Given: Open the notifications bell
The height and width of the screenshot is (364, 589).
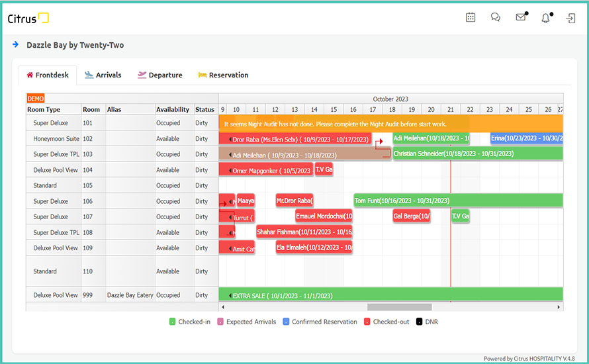Looking at the screenshot, I should pyautogui.click(x=545, y=19).
